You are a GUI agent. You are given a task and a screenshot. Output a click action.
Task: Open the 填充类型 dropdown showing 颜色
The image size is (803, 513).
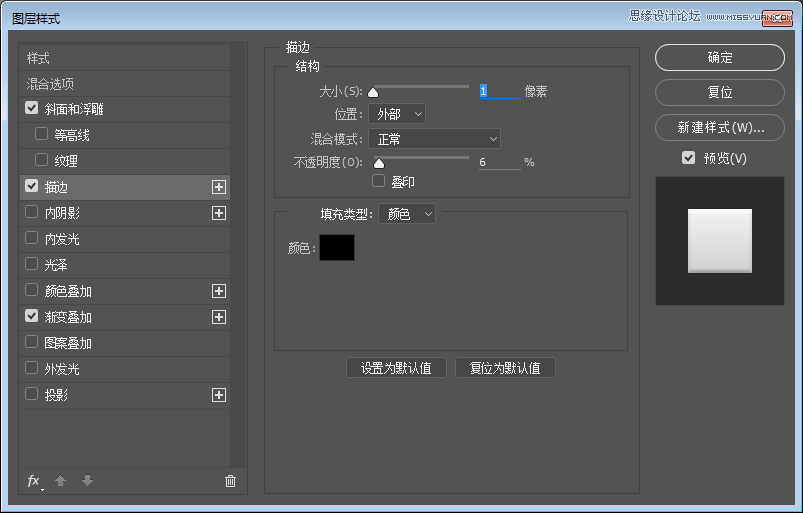407,214
